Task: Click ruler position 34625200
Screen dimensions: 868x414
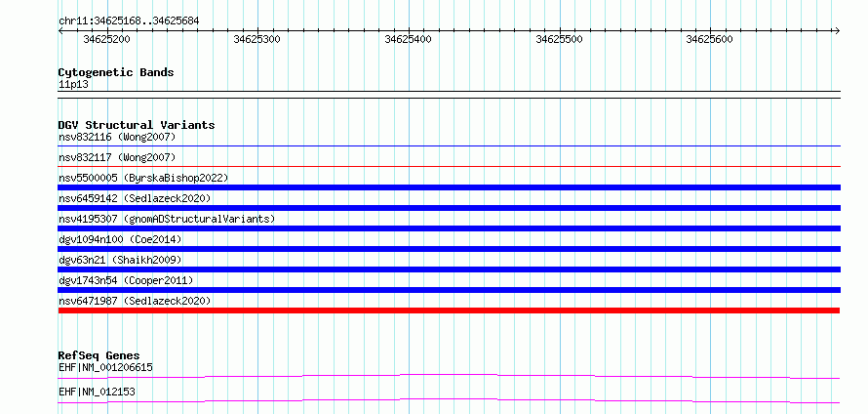Action: (x=107, y=39)
